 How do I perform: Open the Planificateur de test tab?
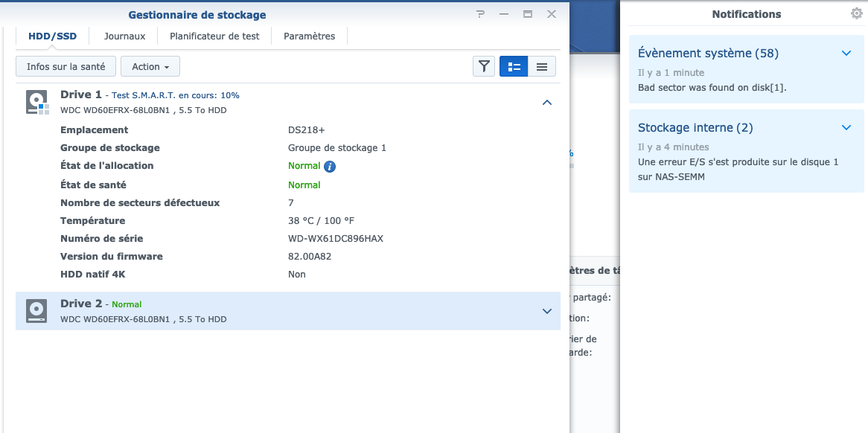pyautogui.click(x=214, y=36)
